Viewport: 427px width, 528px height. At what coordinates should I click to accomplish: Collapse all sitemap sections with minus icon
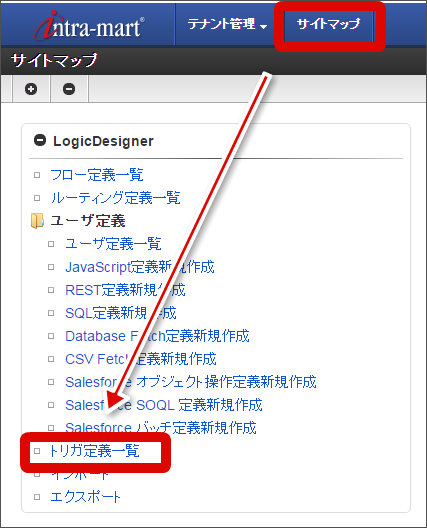69,89
